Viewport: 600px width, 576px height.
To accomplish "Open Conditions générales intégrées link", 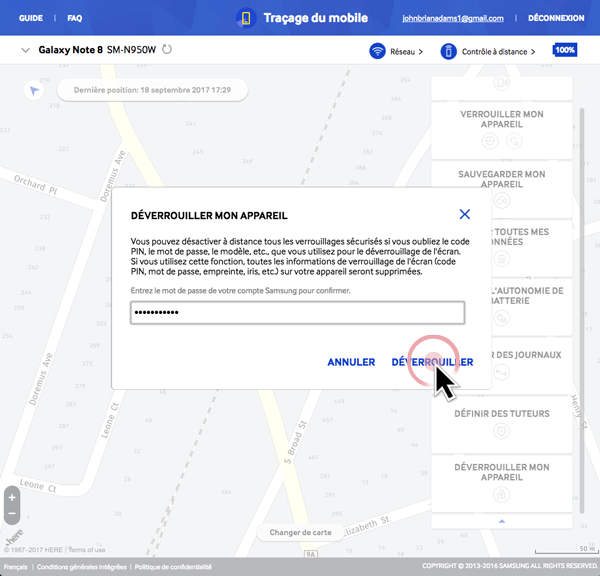I will point(82,567).
